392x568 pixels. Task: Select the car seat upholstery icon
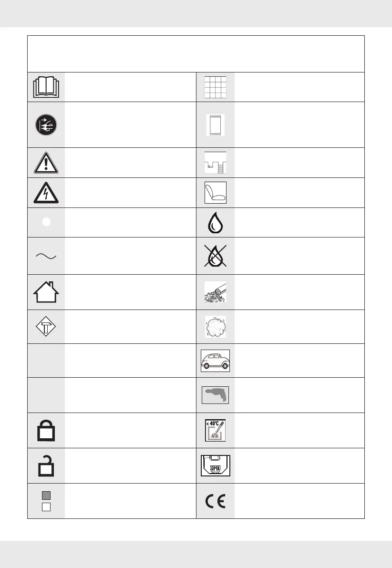pyautogui.click(x=216, y=193)
